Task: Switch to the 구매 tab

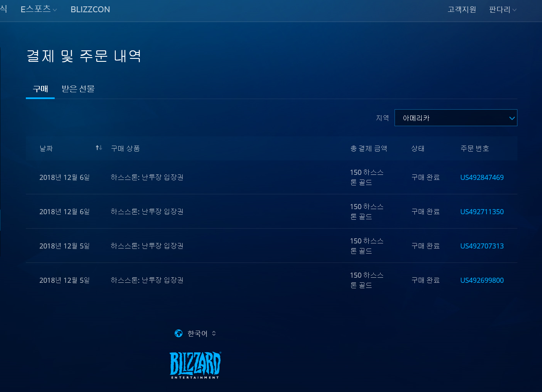Action: click(x=40, y=89)
